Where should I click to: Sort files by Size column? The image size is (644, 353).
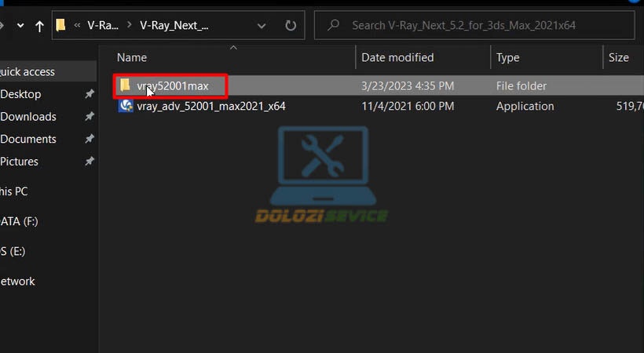[x=619, y=57]
